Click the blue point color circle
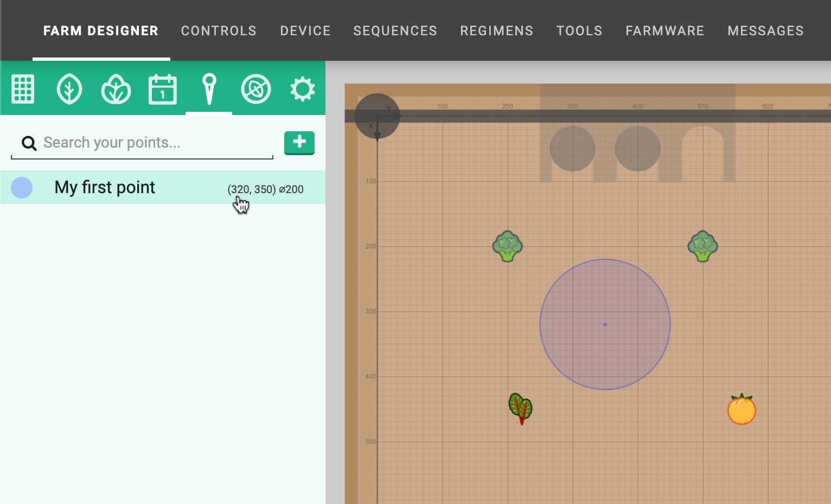 pyautogui.click(x=22, y=188)
